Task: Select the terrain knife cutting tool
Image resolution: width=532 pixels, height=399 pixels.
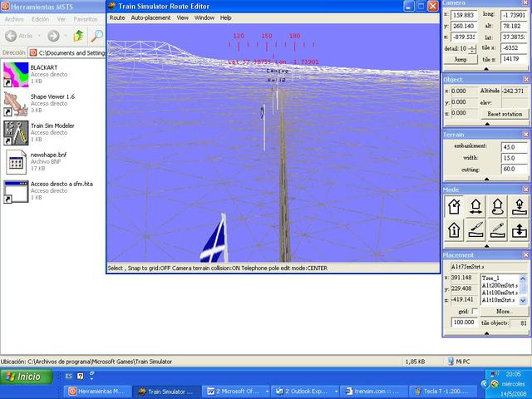Action: pos(475,229)
